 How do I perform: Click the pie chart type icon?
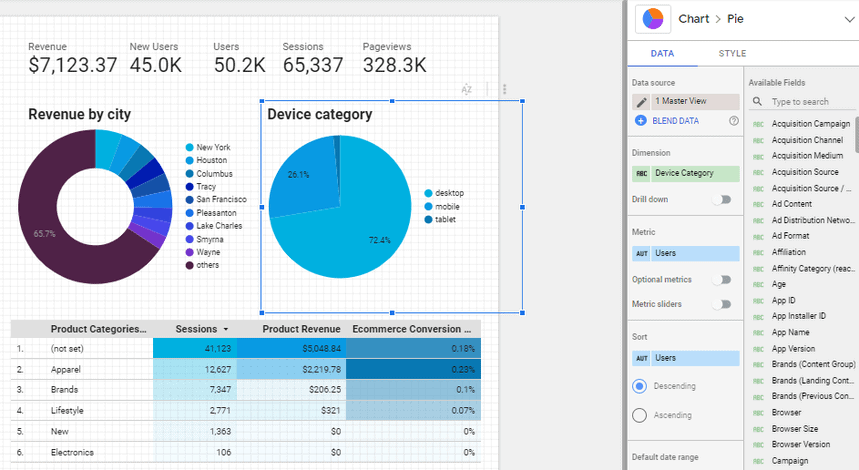pos(652,19)
